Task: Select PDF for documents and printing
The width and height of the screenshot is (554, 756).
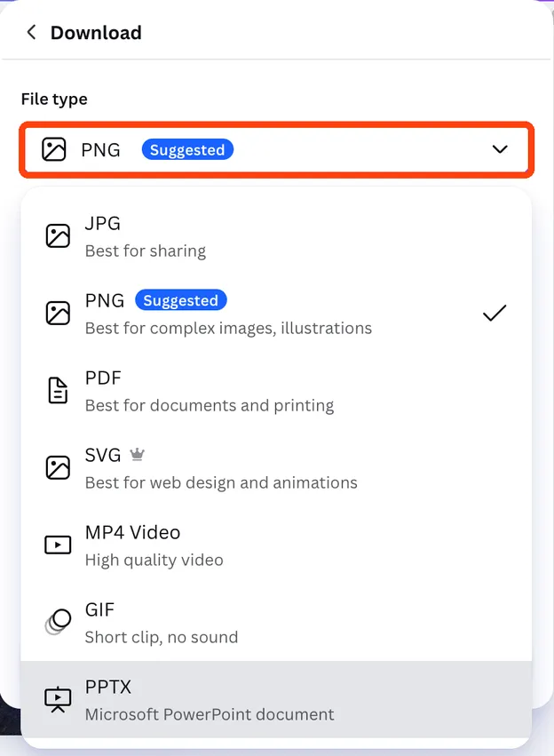Action: (276, 391)
